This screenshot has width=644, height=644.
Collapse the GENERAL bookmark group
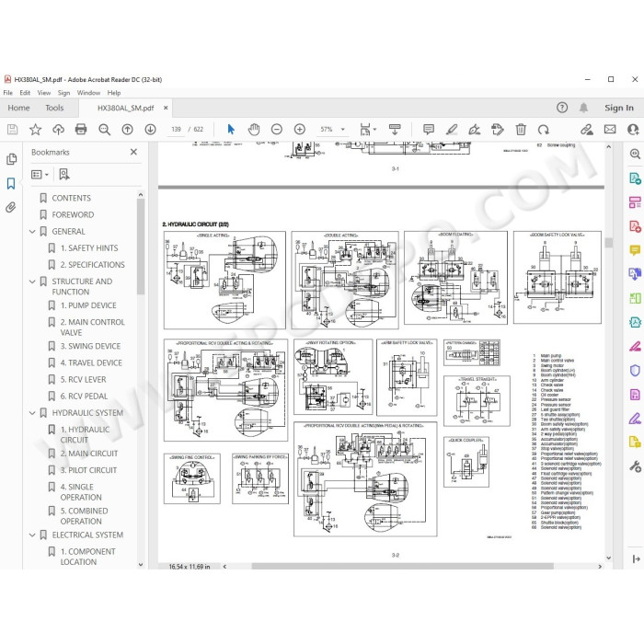[32, 232]
